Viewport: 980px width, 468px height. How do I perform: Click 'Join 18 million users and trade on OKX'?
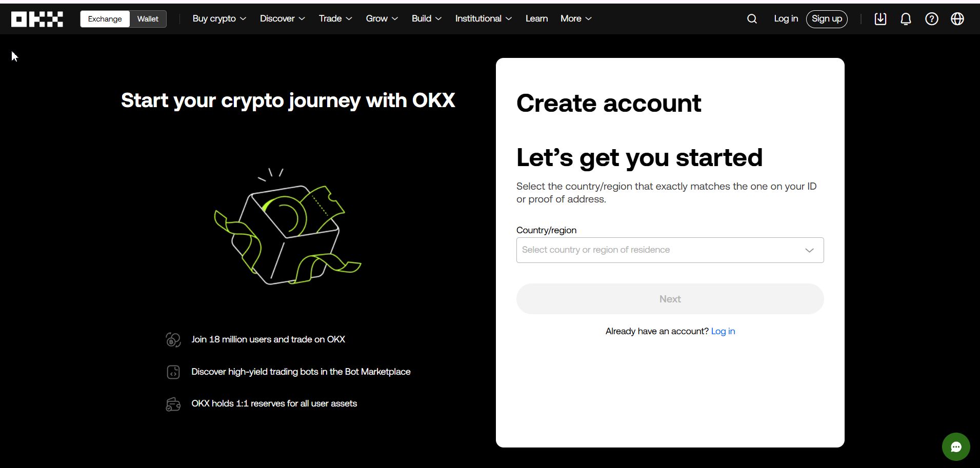(268, 339)
